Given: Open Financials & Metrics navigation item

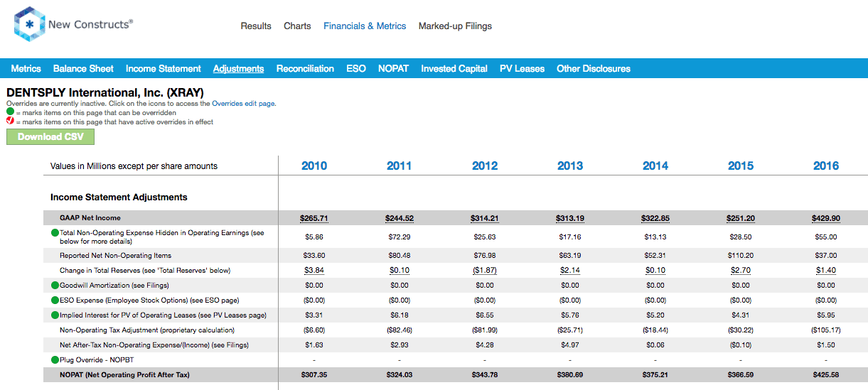Looking at the screenshot, I should pyautogui.click(x=365, y=26).
